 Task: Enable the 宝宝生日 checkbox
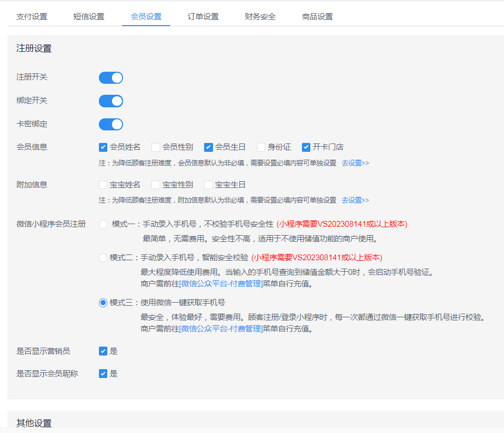point(208,185)
